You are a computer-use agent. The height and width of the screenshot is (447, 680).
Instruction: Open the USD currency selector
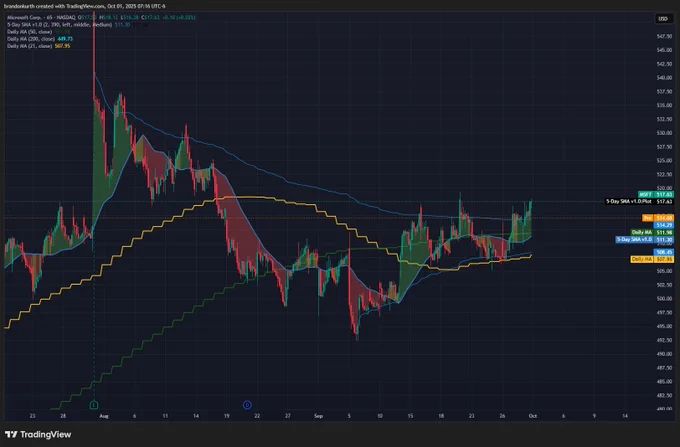(x=663, y=19)
